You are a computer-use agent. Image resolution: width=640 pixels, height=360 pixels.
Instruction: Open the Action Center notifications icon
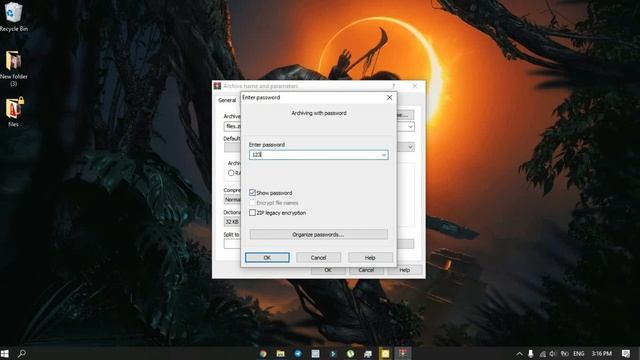coord(626,353)
